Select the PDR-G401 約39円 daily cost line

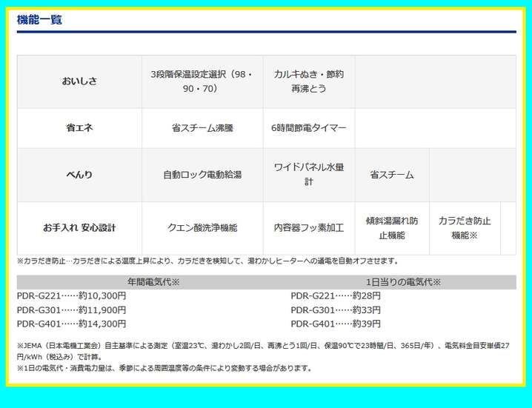[336, 324]
